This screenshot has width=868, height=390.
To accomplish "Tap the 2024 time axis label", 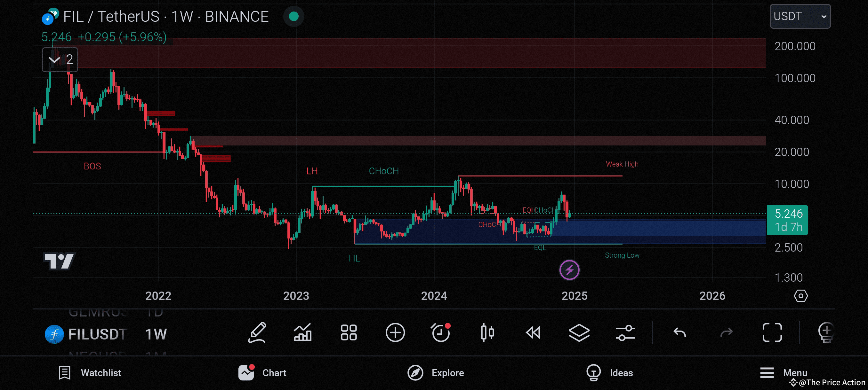I will pos(434,296).
